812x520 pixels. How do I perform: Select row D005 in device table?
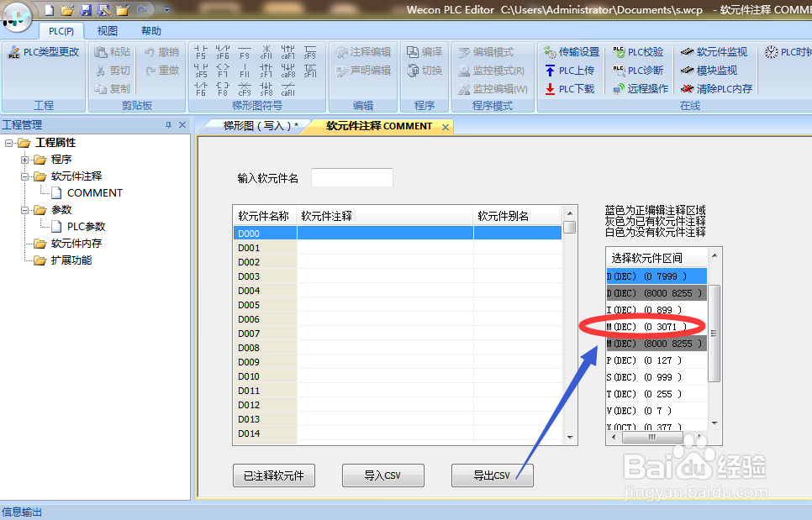(398, 305)
